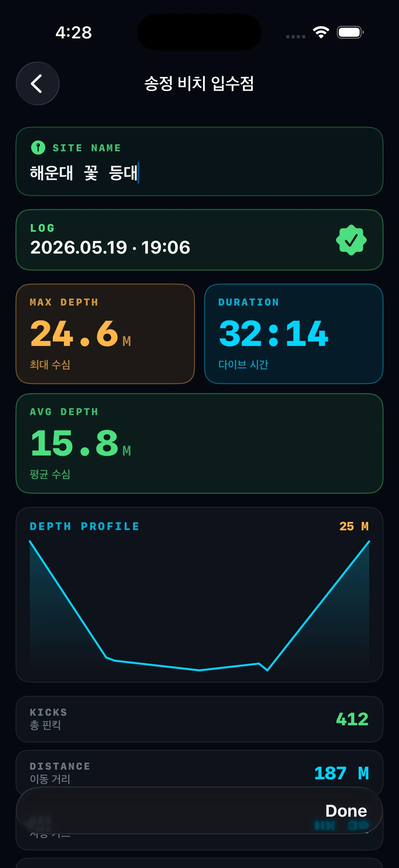Click the '19:06' log time

coord(166,247)
